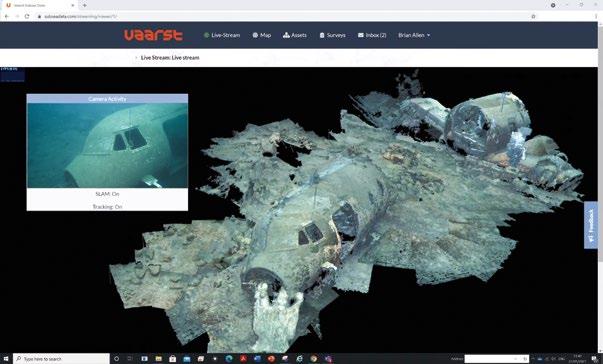Click the Camera Activity panel header
This screenshot has height=364, width=603.
click(x=107, y=99)
